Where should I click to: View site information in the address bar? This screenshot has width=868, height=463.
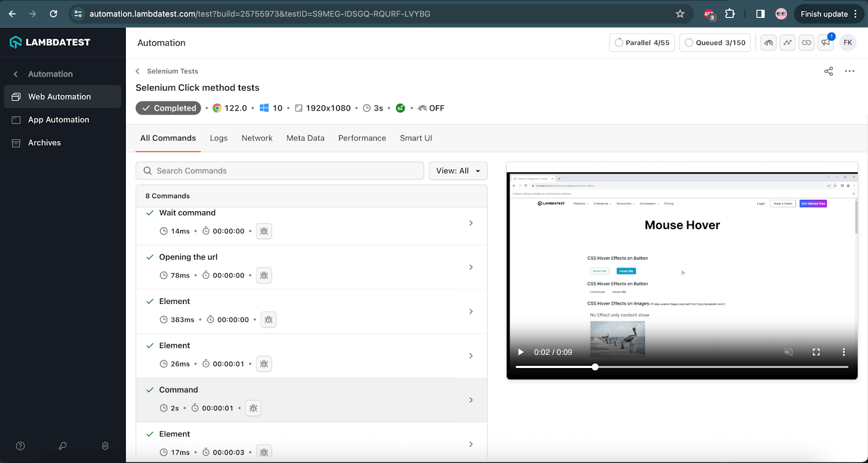coord(78,14)
